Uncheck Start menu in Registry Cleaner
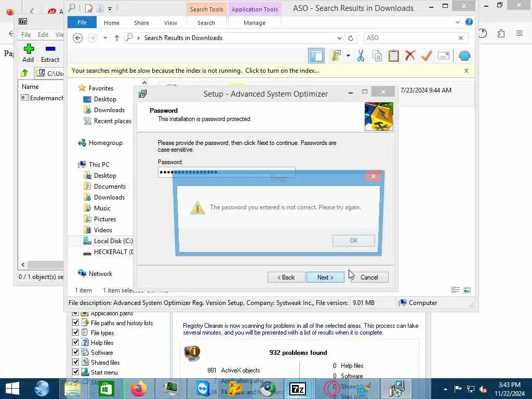Viewport: 532px width, 399px height. click(76, 372)
